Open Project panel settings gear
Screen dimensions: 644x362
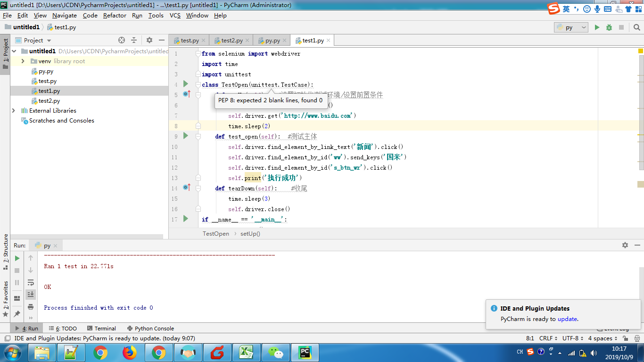pyautogui.click(x=149, y=40)
